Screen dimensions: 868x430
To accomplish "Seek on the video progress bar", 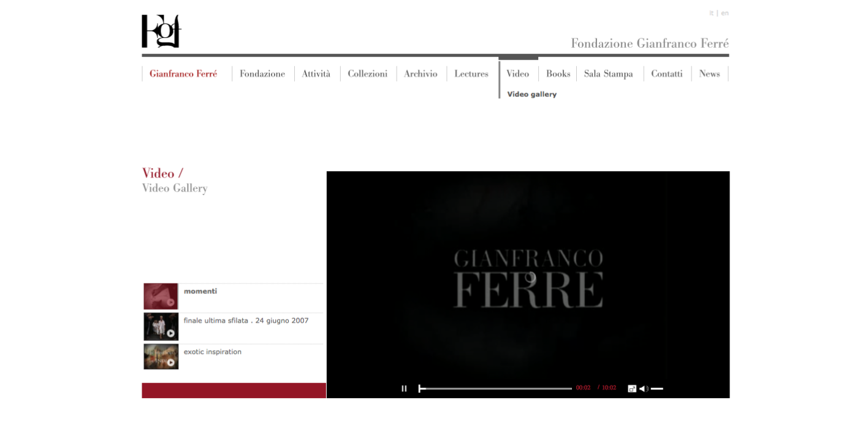I will [495, 388].
